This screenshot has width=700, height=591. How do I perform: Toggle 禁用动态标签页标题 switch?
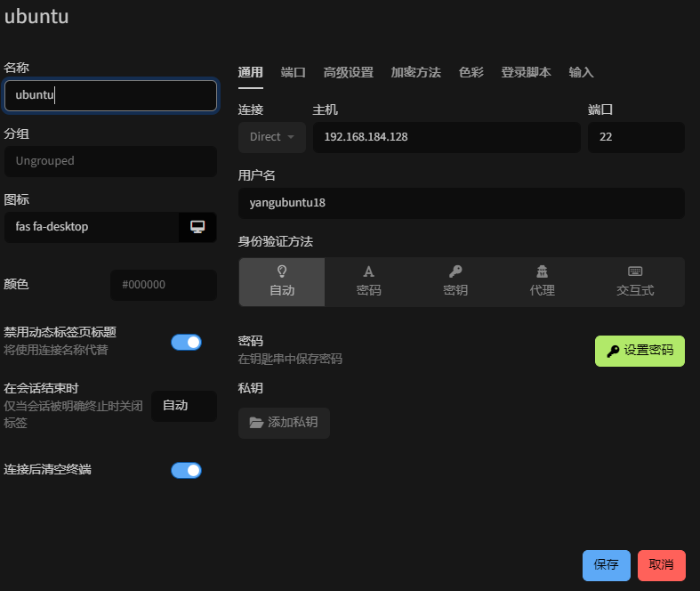pos(186,342)
